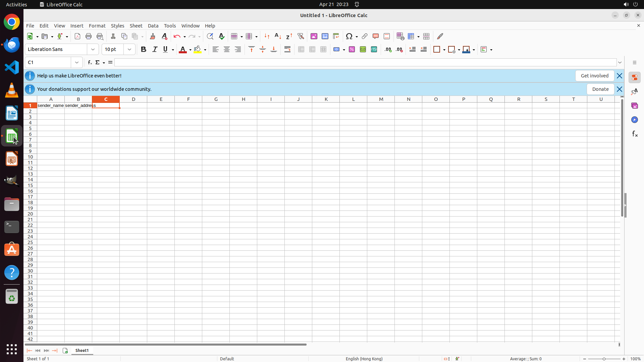Click the Donate button
This screenshot has height=362, width=644.
[x=600, y=89]
